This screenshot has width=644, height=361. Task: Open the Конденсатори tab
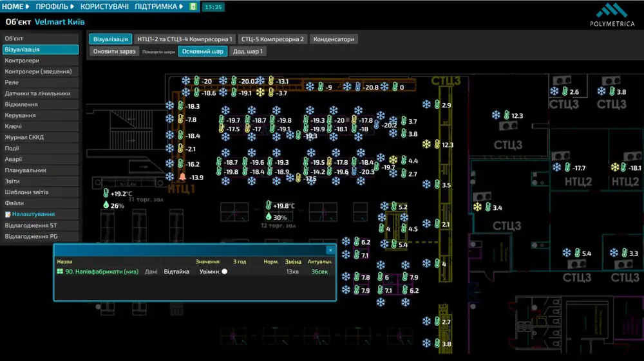click(x=334, y=39)
